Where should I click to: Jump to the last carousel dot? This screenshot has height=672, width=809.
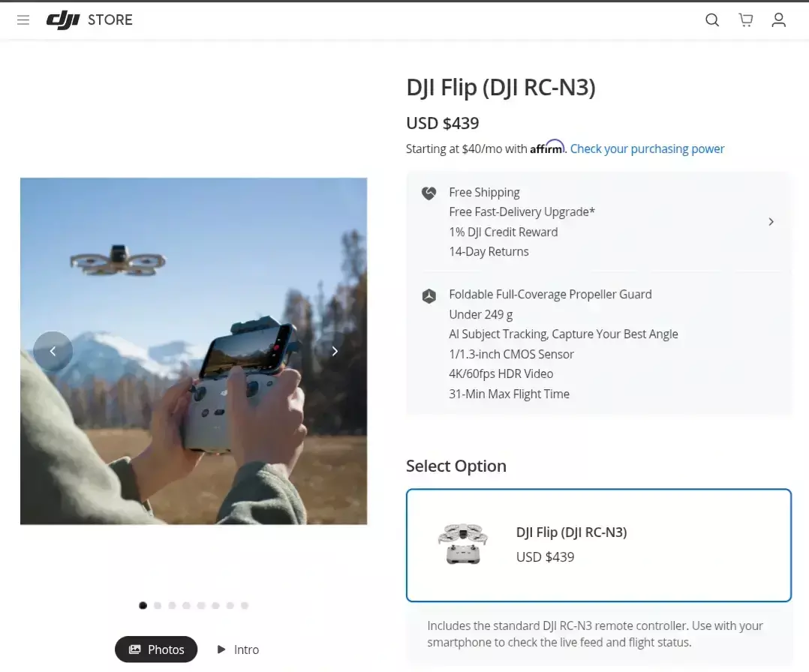coord(245,605)
